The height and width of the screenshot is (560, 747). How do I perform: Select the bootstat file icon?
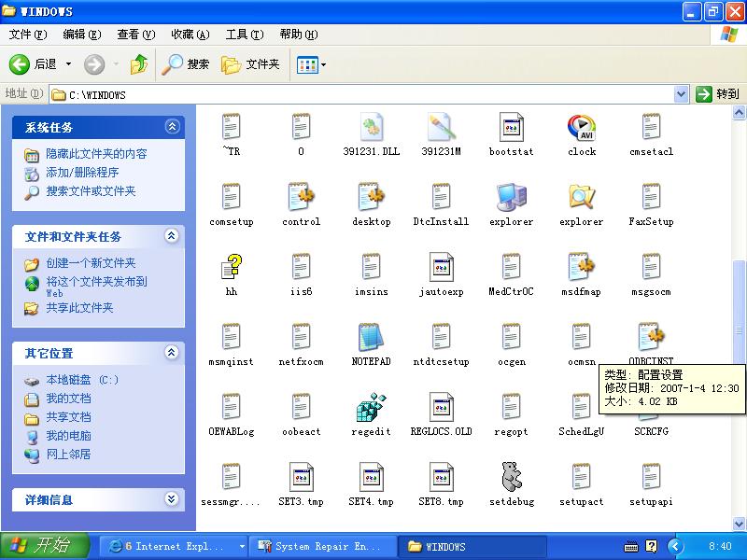click(511, 127)
